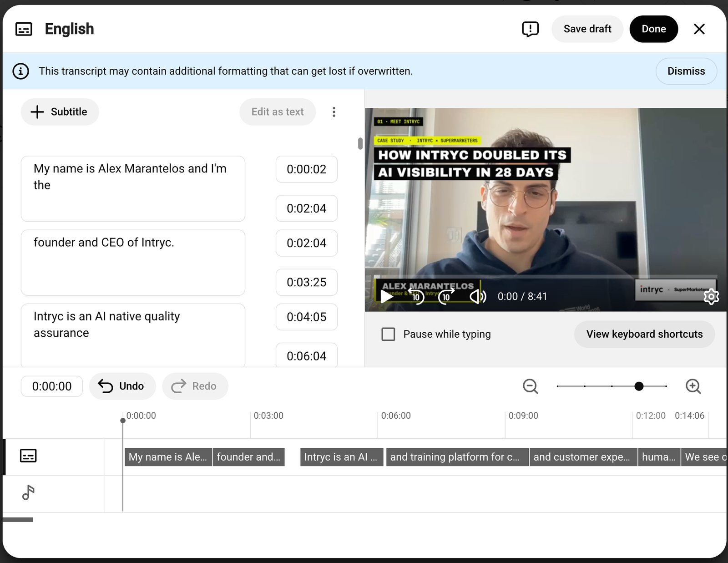Adjust the timeline zoom slider handle
Viewport: 728px width, 563px height.
[639, 386]
